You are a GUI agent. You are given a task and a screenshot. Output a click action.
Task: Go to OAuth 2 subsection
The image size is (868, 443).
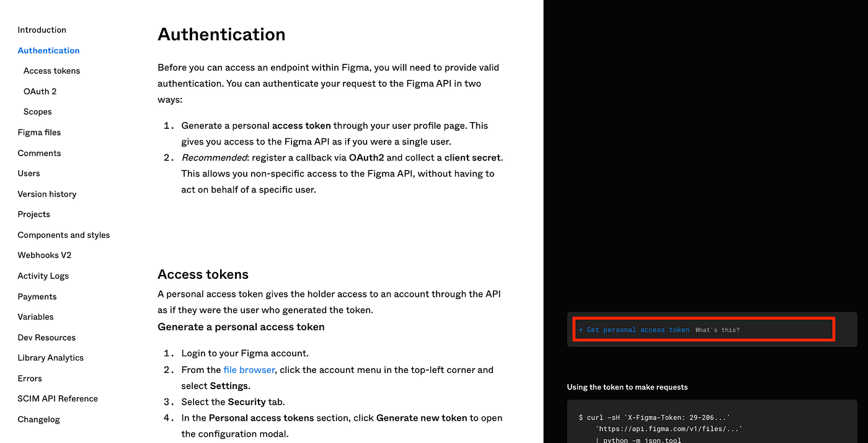[x=40, y=91]
